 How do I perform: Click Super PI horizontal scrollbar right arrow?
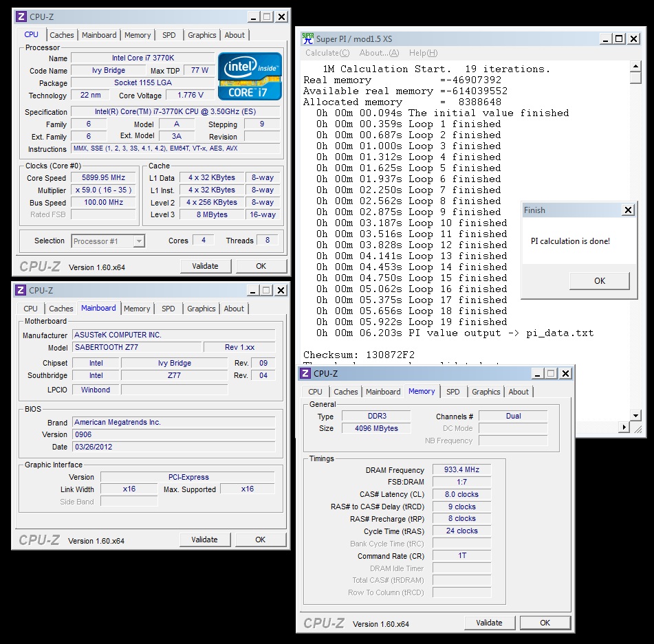pos(624,427)
